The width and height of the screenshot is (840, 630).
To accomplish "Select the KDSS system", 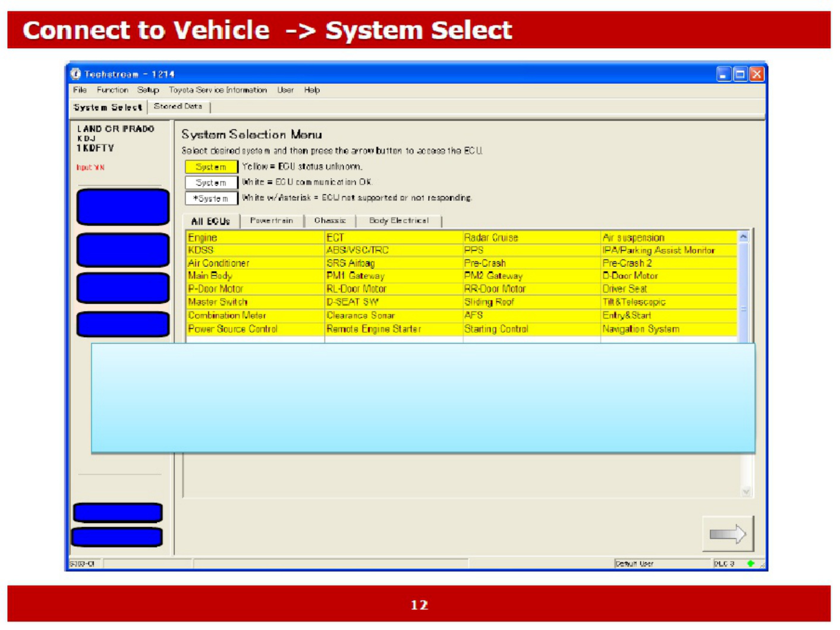I will point(255,250).
